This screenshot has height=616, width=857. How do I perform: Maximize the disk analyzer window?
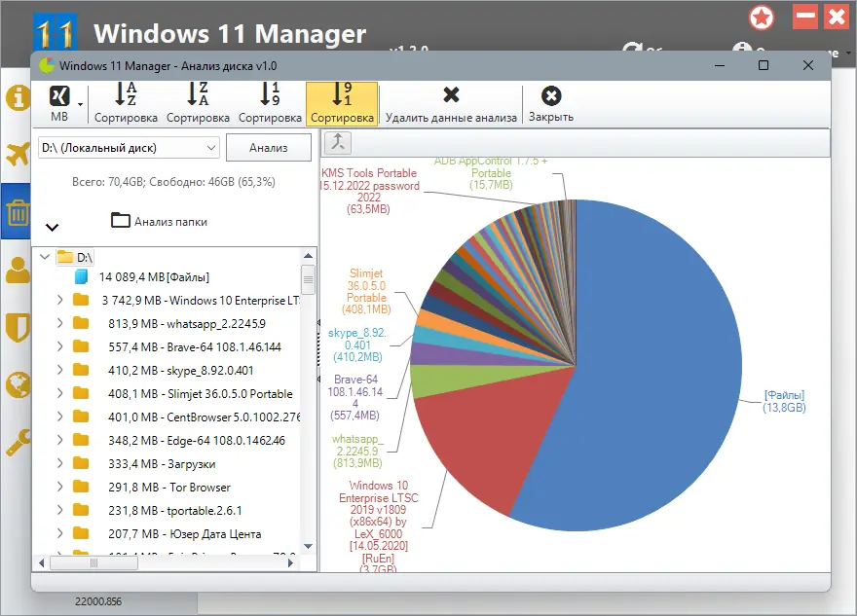pos(764,65)
